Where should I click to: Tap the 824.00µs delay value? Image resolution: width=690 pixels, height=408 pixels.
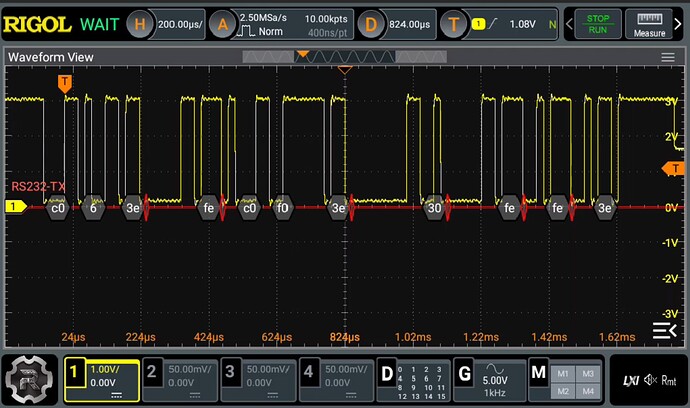click(409, 25)
